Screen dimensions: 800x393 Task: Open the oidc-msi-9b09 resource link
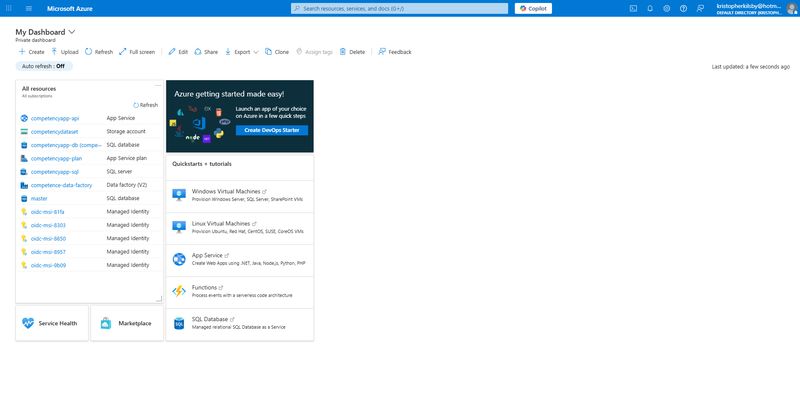[48, 265]
